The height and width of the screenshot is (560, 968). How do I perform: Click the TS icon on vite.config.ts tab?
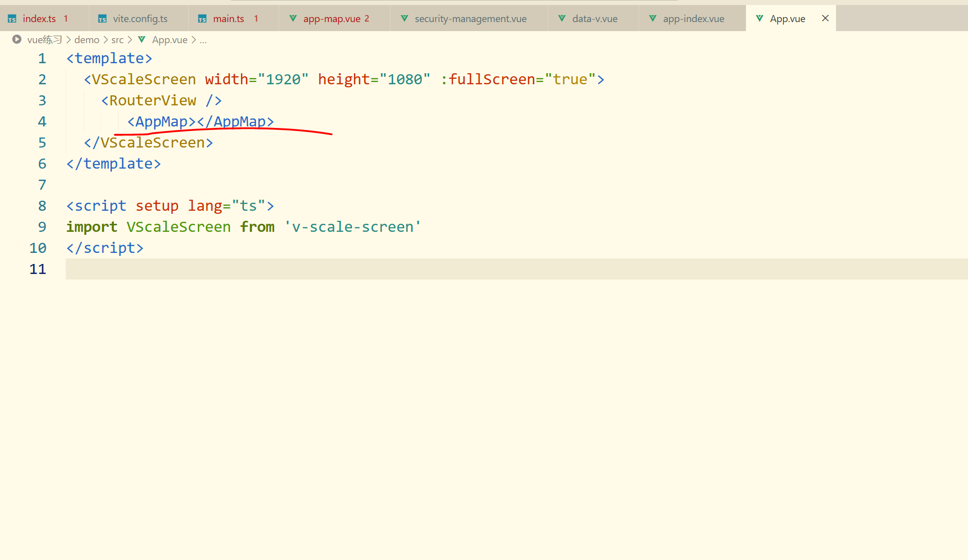pyautogui.click(x=102, y=19)
